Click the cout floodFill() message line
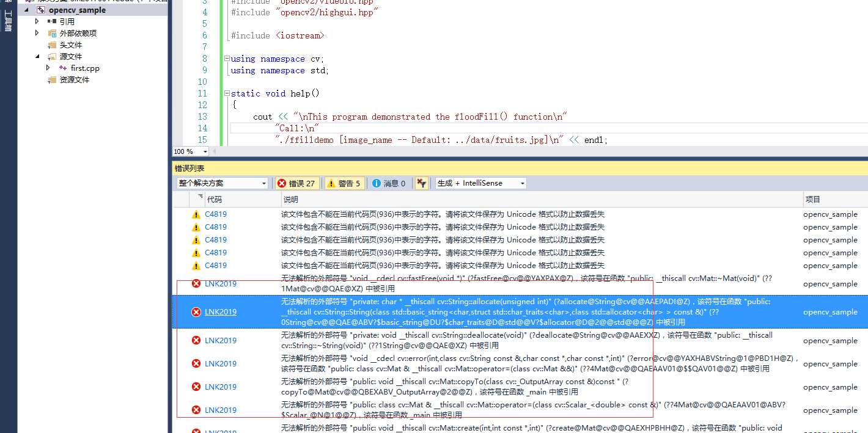 [411, 117]
